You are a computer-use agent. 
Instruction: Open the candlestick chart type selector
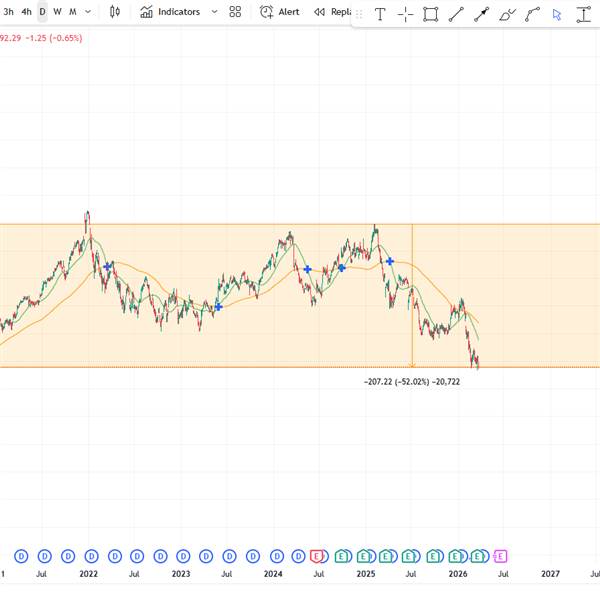coord(115,12)
